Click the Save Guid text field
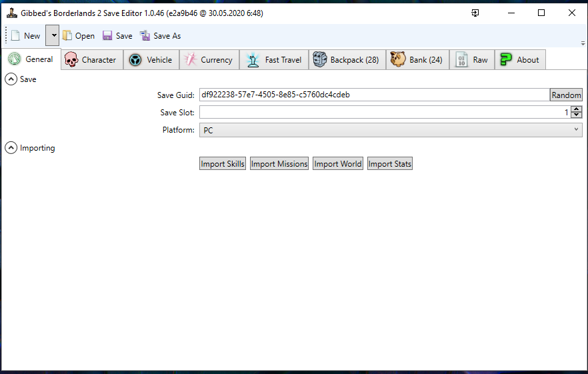Viewport: 588px width, 374px height. tap(374, 95)
